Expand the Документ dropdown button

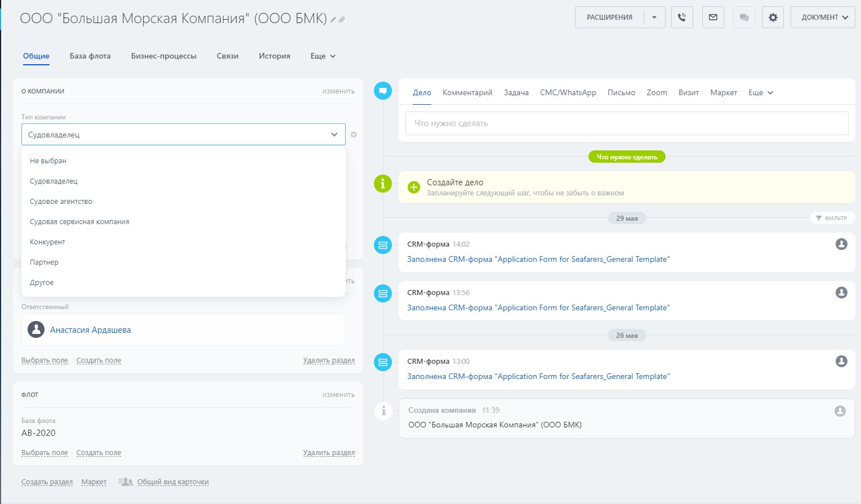[823, 17]
